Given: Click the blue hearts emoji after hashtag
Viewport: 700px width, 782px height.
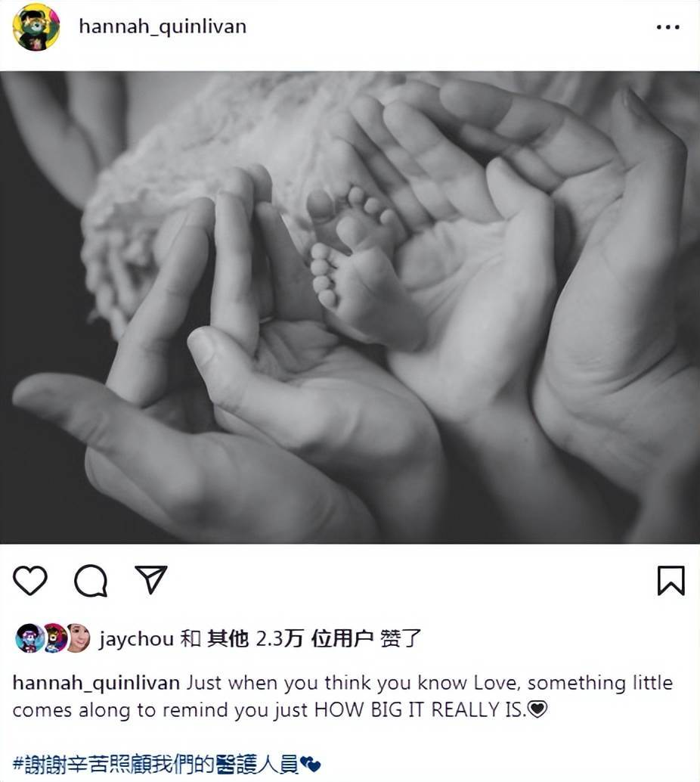Looking at the screenshot, I should point(310,764).
